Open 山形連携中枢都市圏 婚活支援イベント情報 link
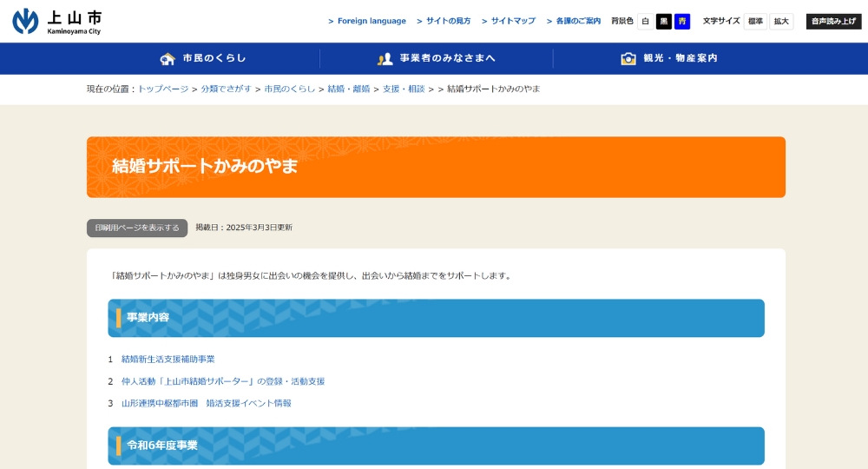Image resolution: width=868 pixels, height=469 pixels. [207, 403]
